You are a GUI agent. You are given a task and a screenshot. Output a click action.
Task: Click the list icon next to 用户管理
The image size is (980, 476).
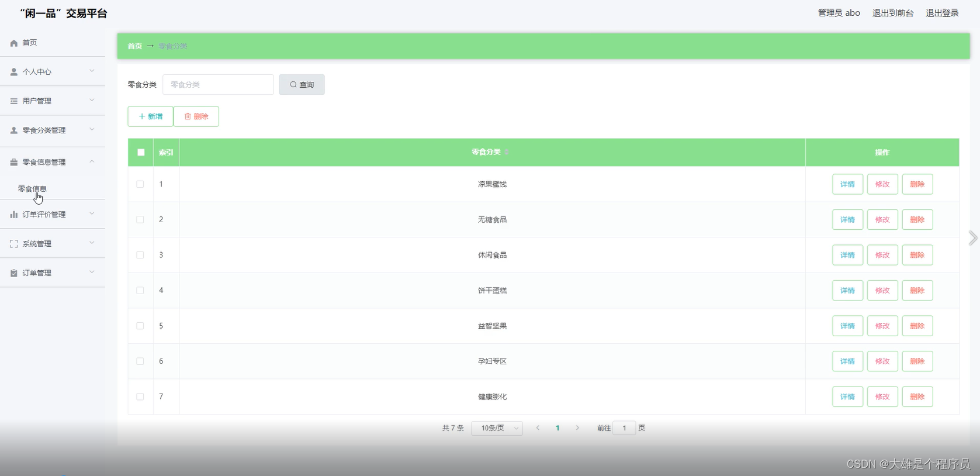[14, 101]
